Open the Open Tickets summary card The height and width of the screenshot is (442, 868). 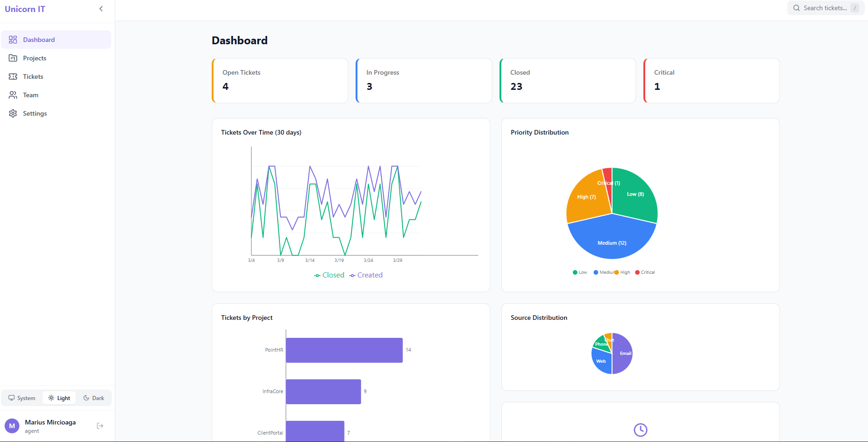(280, 80)
